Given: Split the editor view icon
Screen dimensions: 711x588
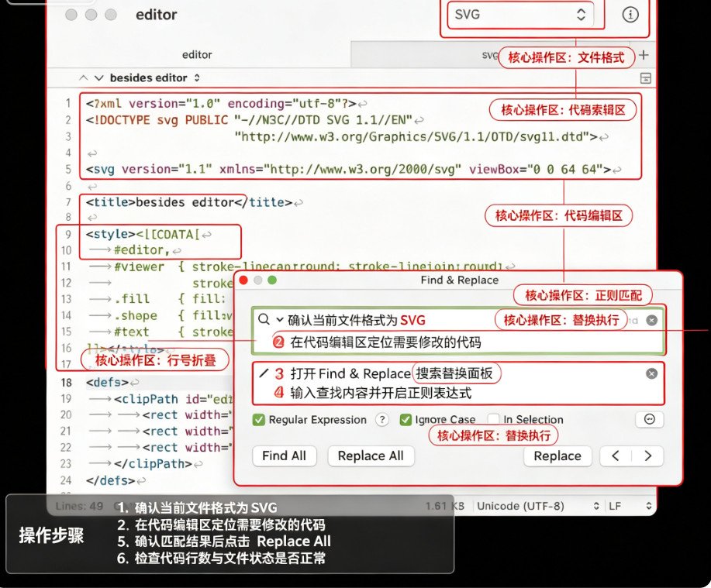Looking at the screenshot, I should tap(645, 78).
